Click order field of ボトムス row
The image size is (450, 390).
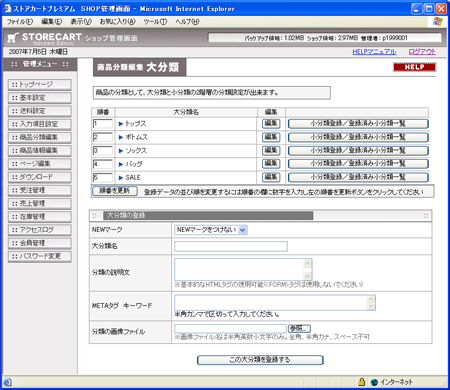tap(103, 137)
